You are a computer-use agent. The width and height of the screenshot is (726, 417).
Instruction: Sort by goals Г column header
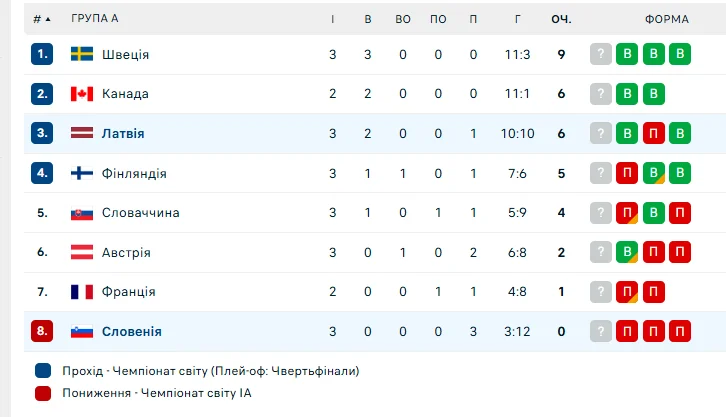517,19
